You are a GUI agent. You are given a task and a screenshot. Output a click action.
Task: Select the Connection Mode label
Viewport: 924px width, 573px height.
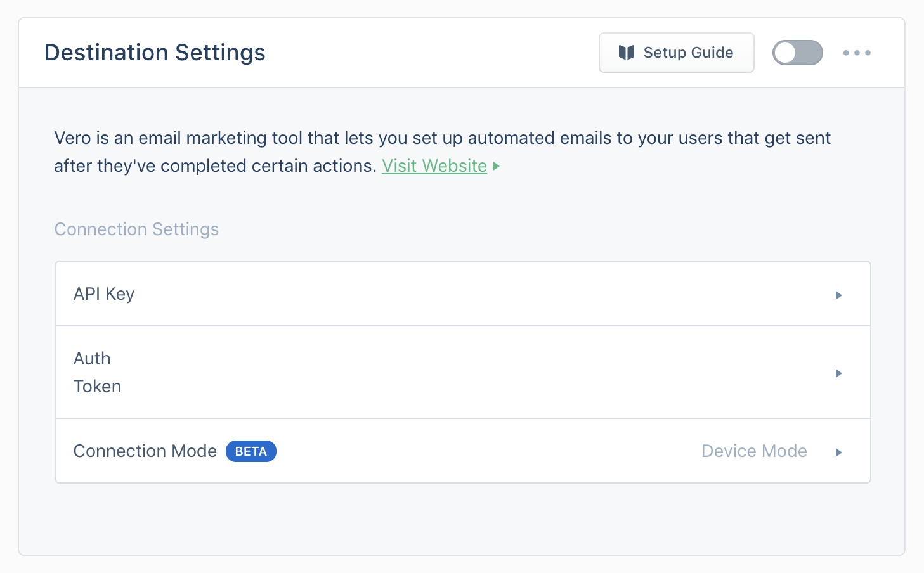tap(145, 451)
